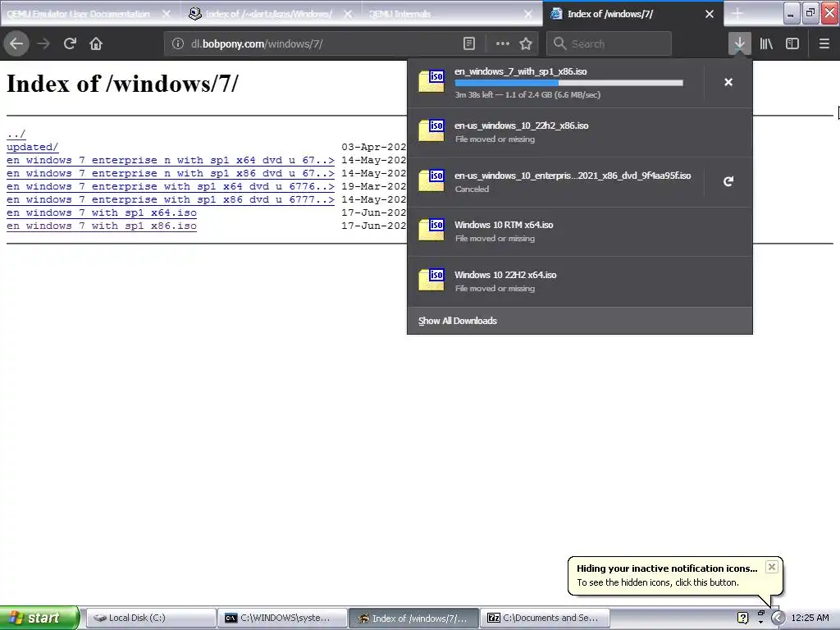840x630 pixels.
Task: Select en-us_windows_10_22h2_x86.iso download entry
Action: (x=580, y=132)
